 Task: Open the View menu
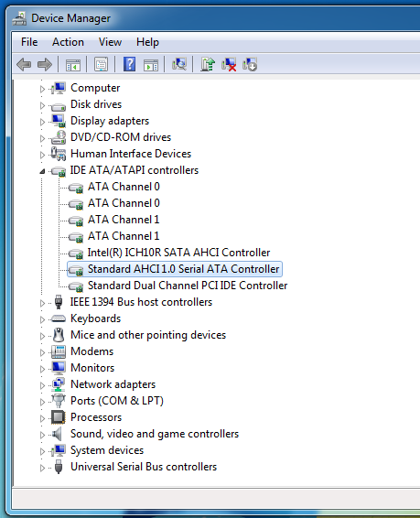click(110, 42)
